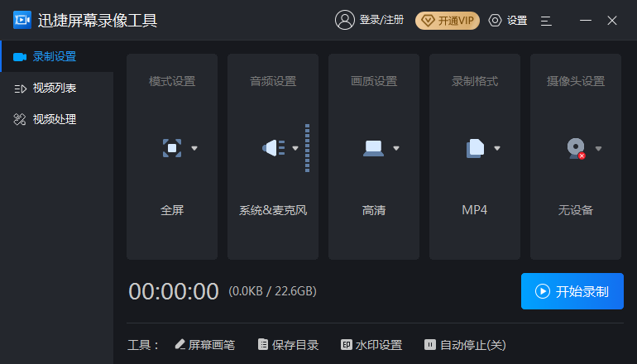Expand the 画质设置 quality dropdown arrow
Screen dimensions: 637x364
click(x=396, y=149)
